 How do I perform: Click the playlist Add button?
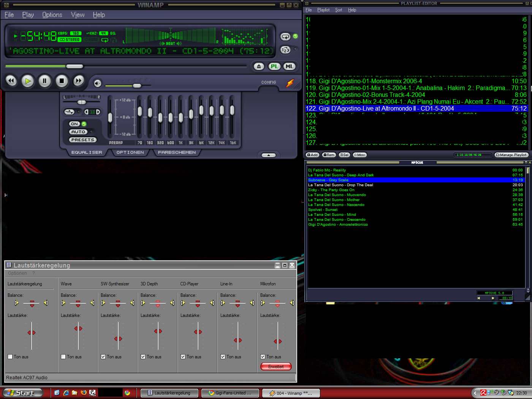pos(312,155)
